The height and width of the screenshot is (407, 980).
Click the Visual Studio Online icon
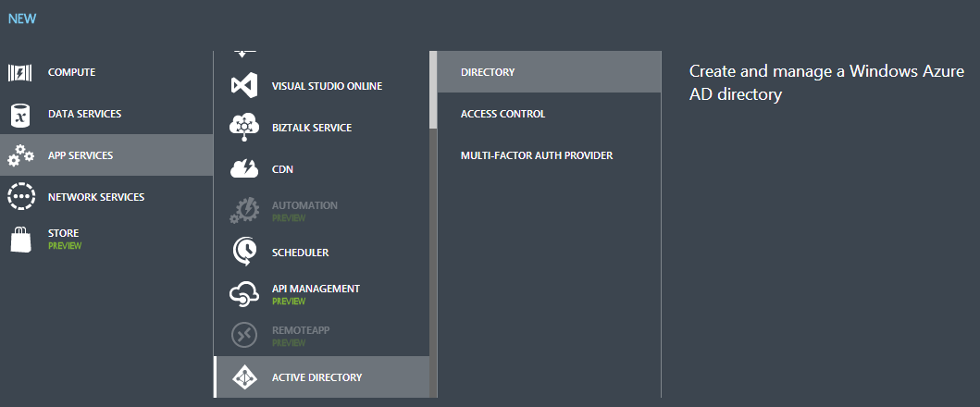(243, 86)
